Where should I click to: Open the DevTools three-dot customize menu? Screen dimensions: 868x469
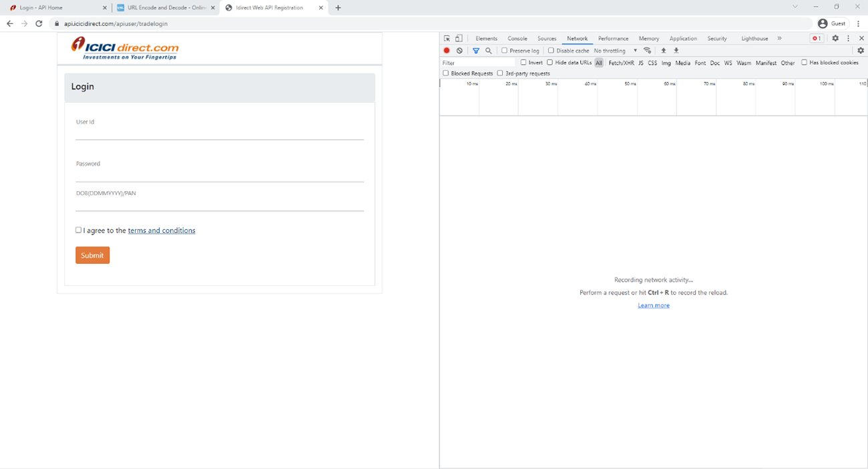click(x=848, y=39)
